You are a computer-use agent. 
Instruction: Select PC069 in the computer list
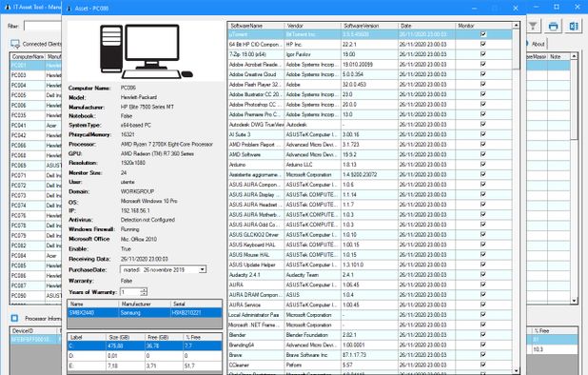pyautogui.click(x=35, y=166)
